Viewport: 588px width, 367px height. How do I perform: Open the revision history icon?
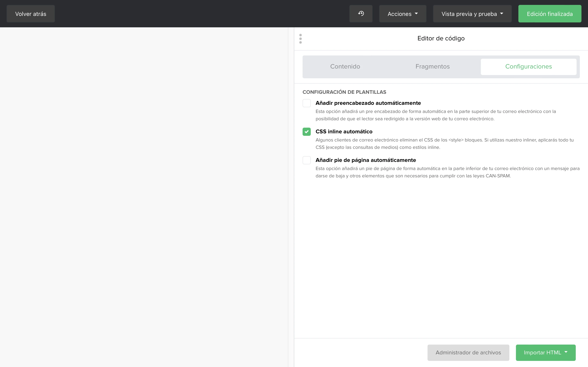coord(361,14)
